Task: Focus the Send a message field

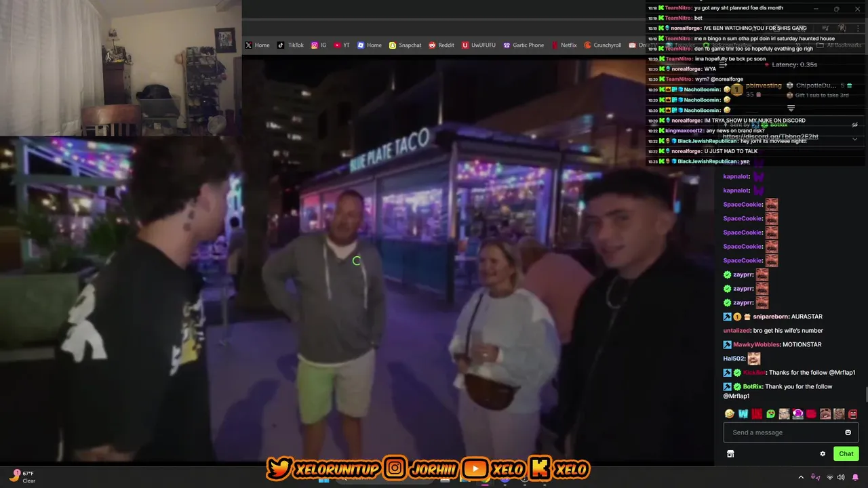Action: point(791,432)
